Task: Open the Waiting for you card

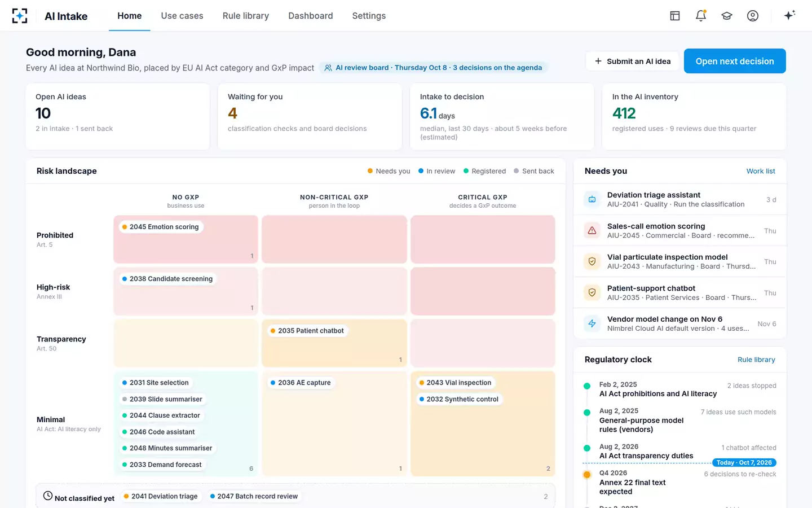Action: pyautogui.click(x=310, y=116)
